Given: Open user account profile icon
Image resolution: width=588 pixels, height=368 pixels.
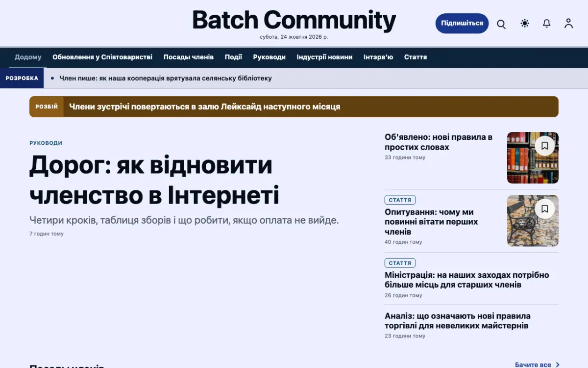Looking at the screenshot, I should point(568,24).
